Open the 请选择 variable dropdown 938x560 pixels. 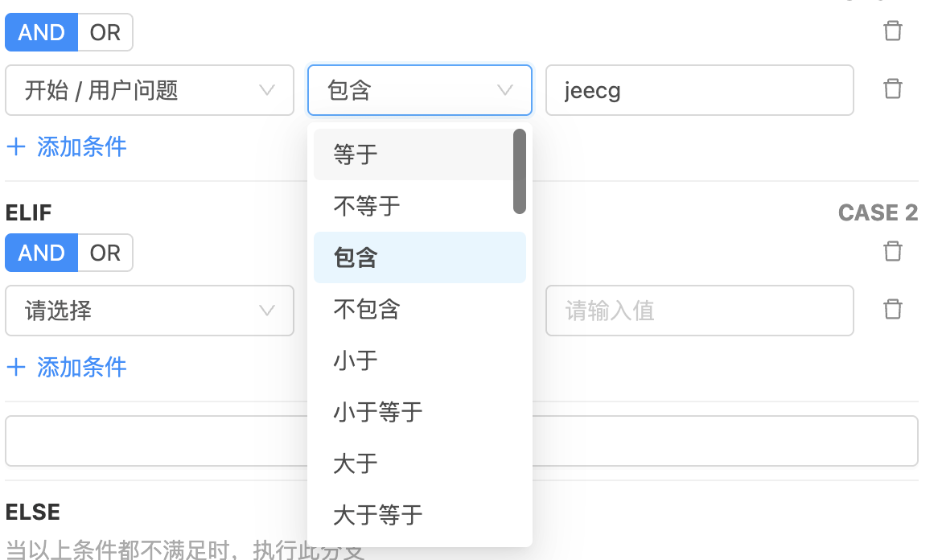(x=150, y=311)
